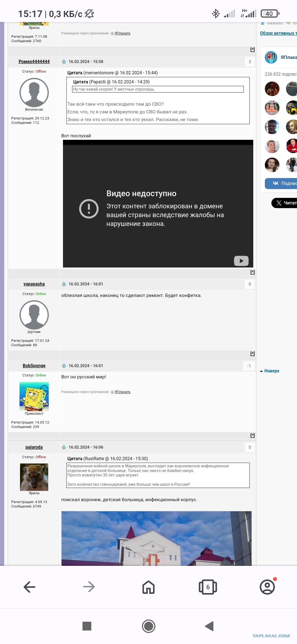The width and height of the screenshot is (297, 644).
Task: Open the browser home page
Action: tap(148, 587)
